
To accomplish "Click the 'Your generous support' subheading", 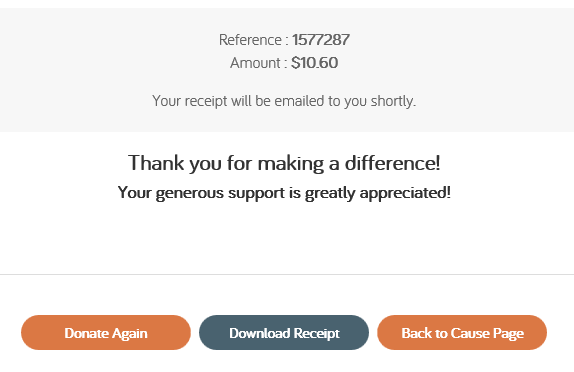I will click(x=284, y=193).
